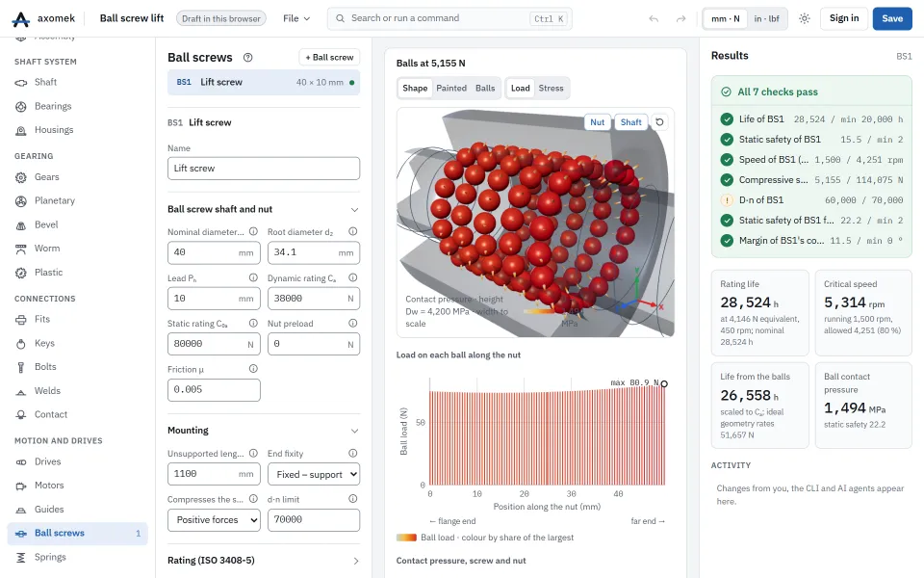Select Balls display tab
This screenshot has height=578, width=924.
pyautogui.click(x=485, y=88)
